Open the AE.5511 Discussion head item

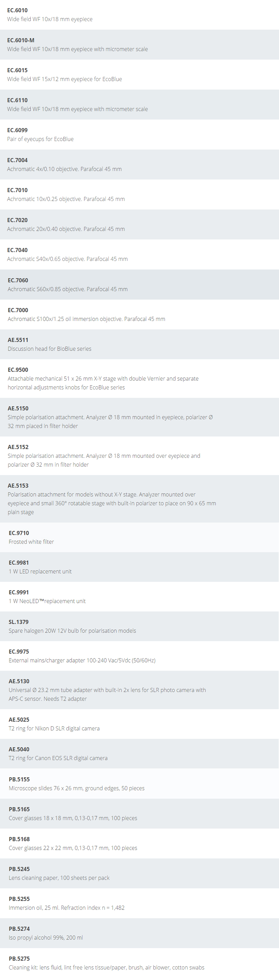tap(139, 344)
